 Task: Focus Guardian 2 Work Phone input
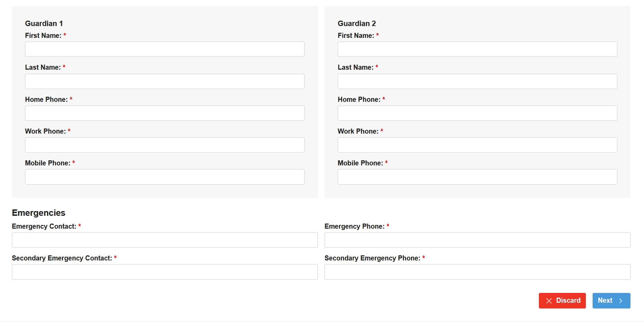point(477,145)
